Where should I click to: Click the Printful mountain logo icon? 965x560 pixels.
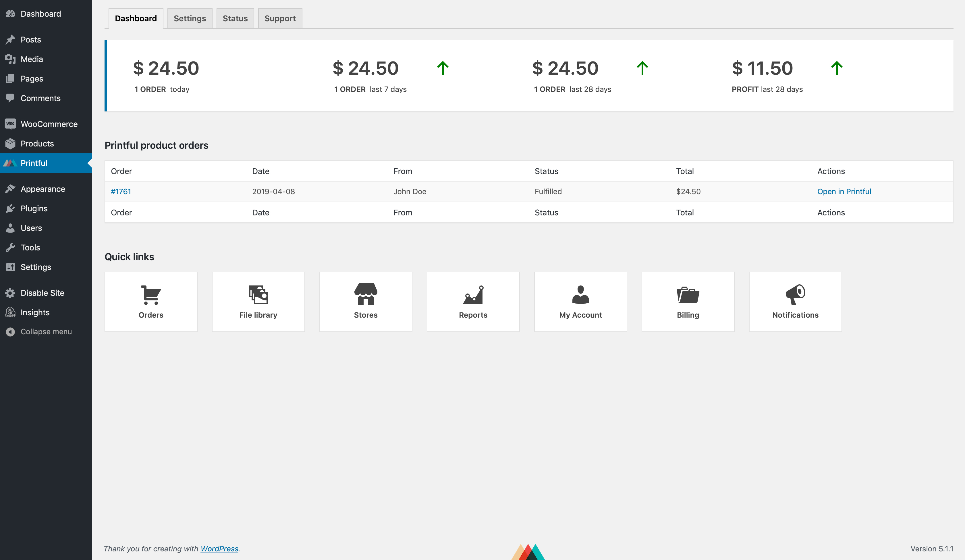[x=10, y=163]
